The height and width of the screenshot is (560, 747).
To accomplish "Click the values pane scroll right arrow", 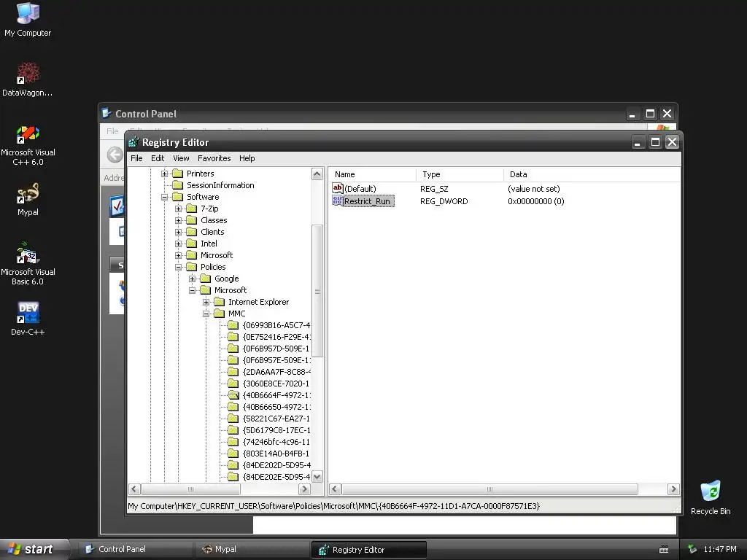I will pos(673,489).
